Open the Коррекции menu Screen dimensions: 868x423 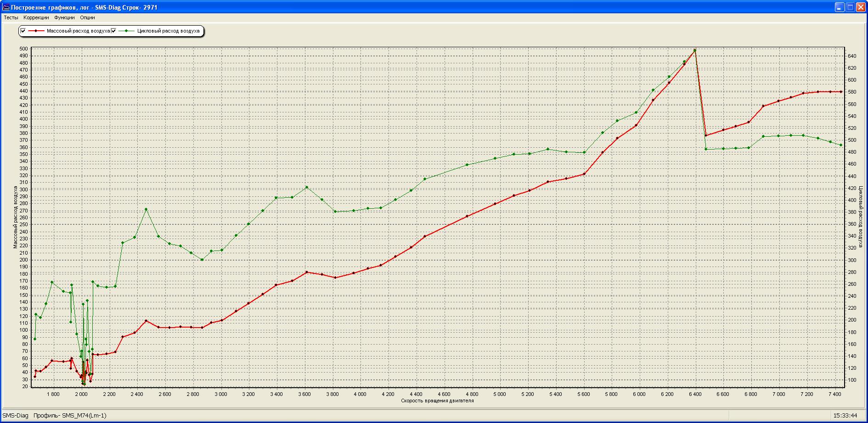(x=36, y=17)
